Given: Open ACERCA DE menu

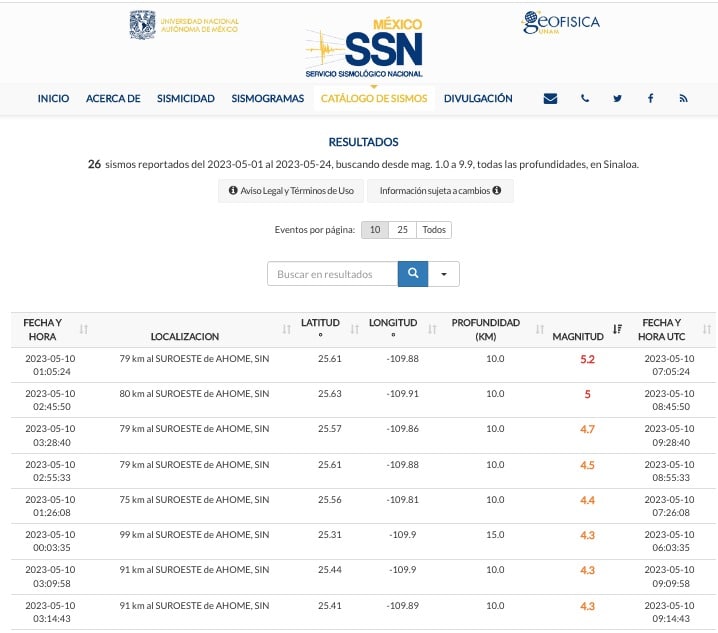Looking at the screenshot, I should 113,98.
